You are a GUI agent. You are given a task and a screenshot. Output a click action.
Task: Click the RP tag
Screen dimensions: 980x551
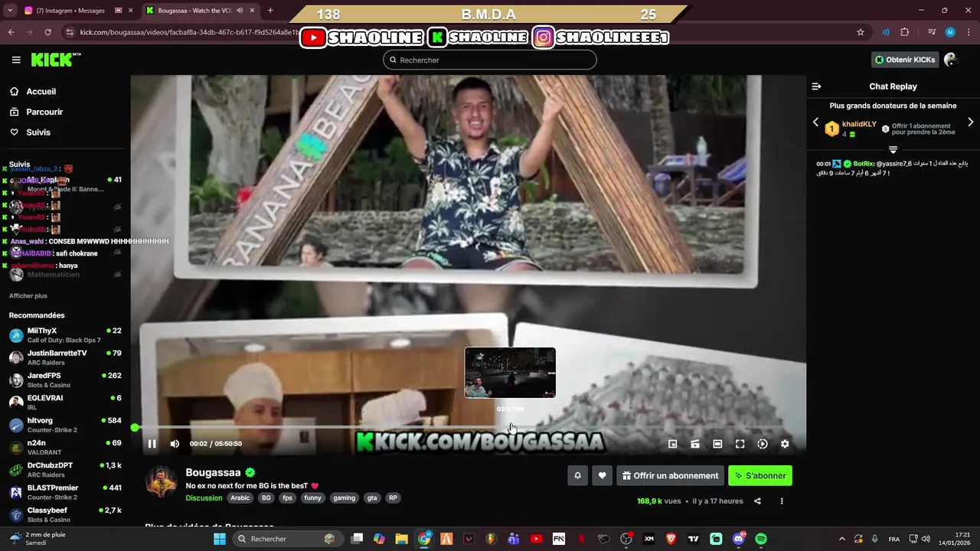(x=393, y=497)
